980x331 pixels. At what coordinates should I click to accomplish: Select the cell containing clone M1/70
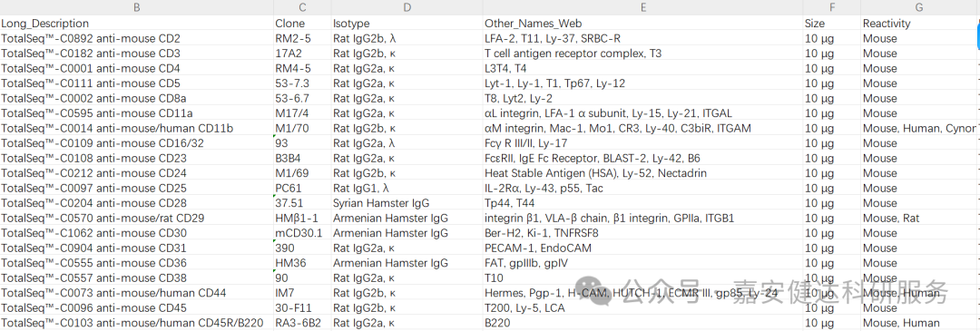302,128
